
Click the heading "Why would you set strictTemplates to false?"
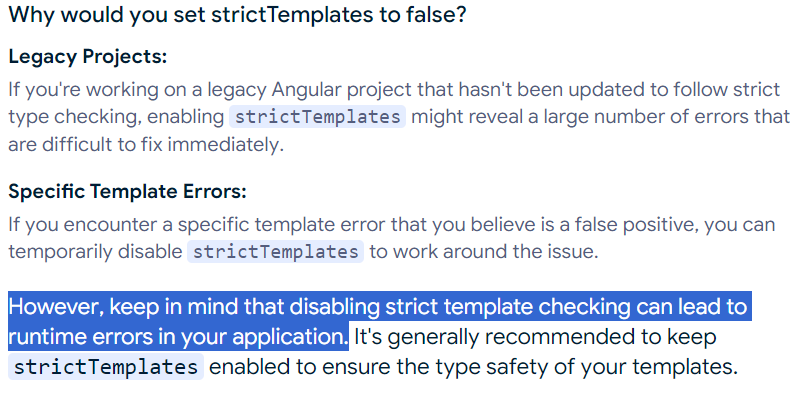click(238, 15)
